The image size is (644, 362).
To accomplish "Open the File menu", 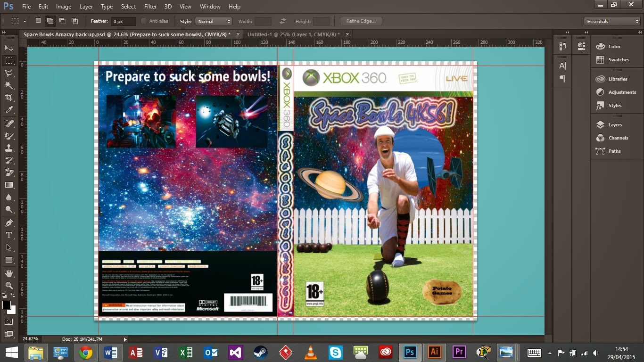I will (26, 7).
